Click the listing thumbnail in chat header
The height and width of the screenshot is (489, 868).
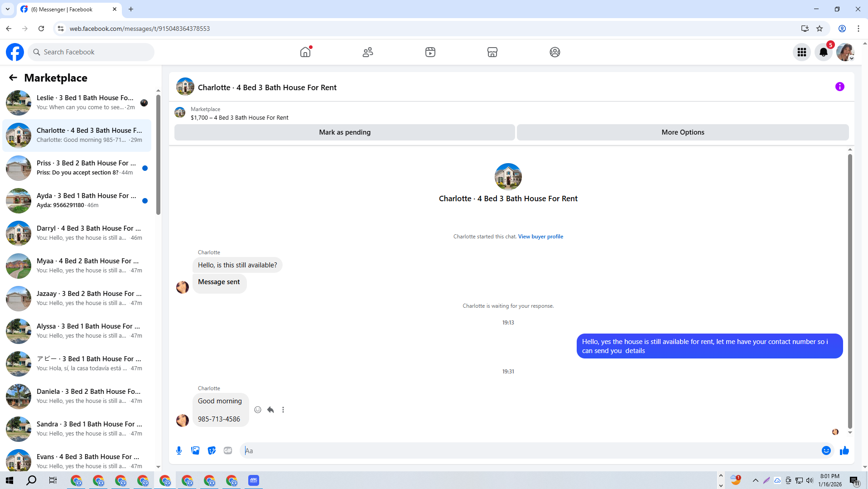[x=185, y=87]
